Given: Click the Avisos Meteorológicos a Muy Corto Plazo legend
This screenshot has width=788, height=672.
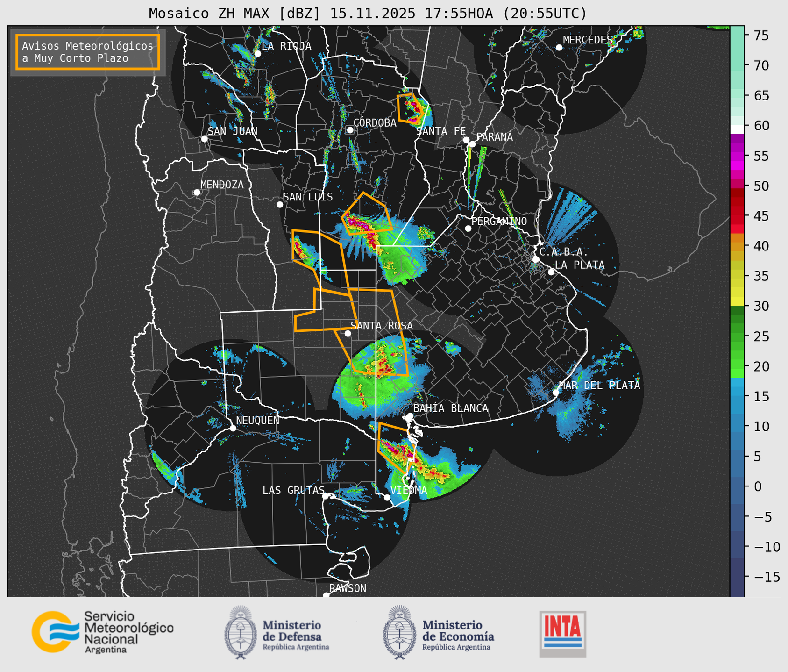Looking at the screenshot, I should click(88, 52).
